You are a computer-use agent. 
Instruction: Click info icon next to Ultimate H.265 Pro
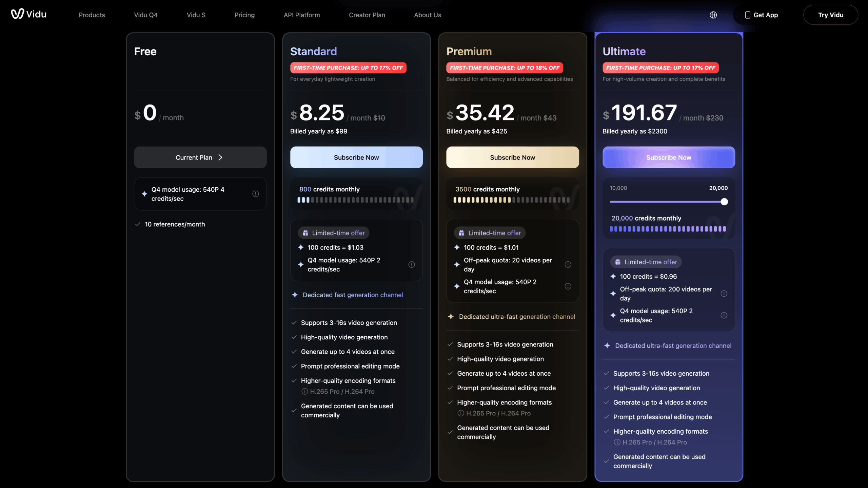pos(617,442)
